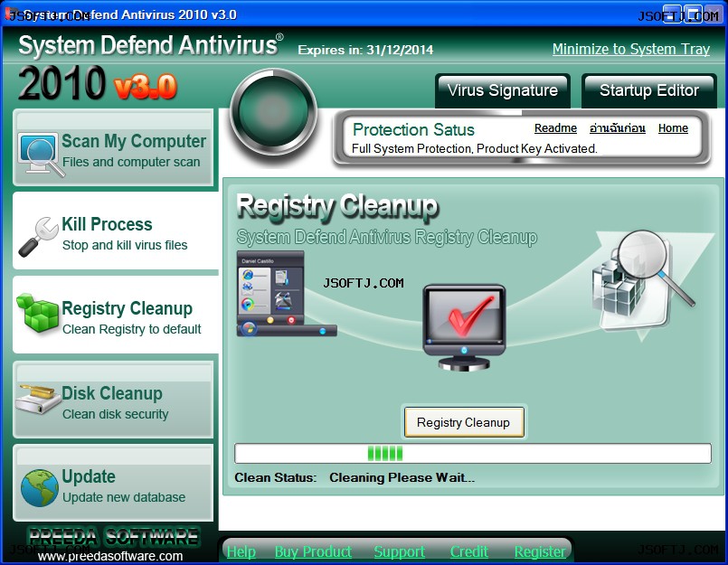Click the 'System Defend Antivirus' header logo text
The width and height of the screenshot is (728, 565).
pyautogui.click(x=151, y=45)
